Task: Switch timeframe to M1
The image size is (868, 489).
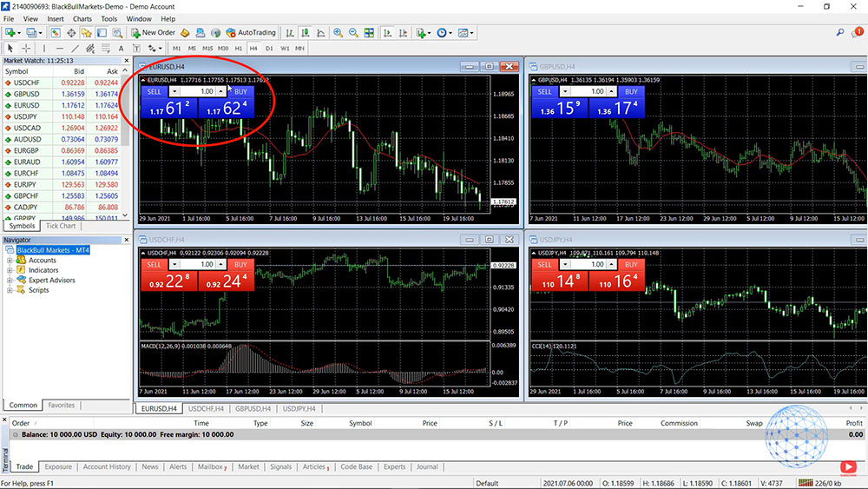Action: (176, 48)
